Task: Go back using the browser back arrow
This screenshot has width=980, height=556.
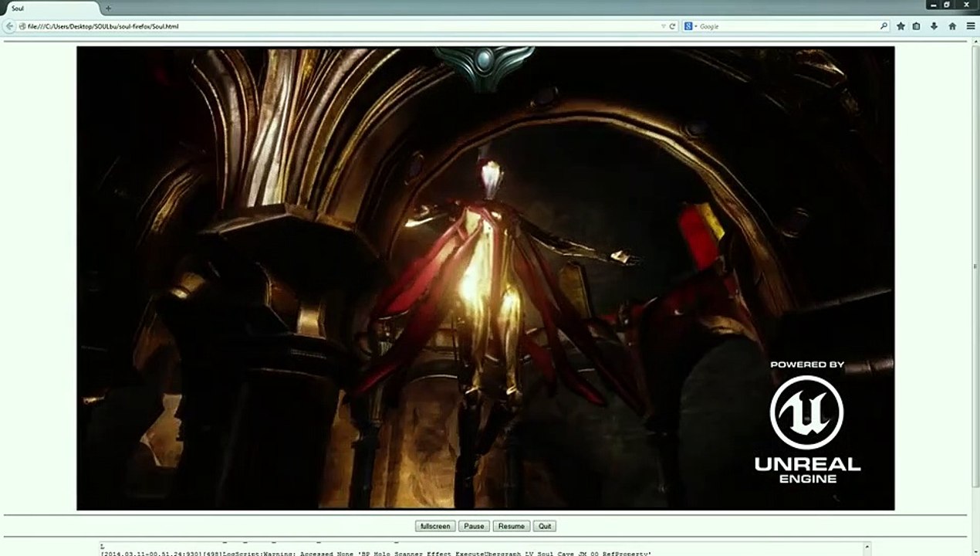Action: tap(9, 26)
